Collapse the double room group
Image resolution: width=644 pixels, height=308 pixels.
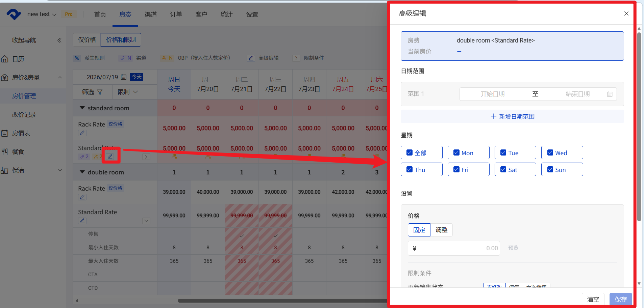pyautogui.click(x=82, y=172)
